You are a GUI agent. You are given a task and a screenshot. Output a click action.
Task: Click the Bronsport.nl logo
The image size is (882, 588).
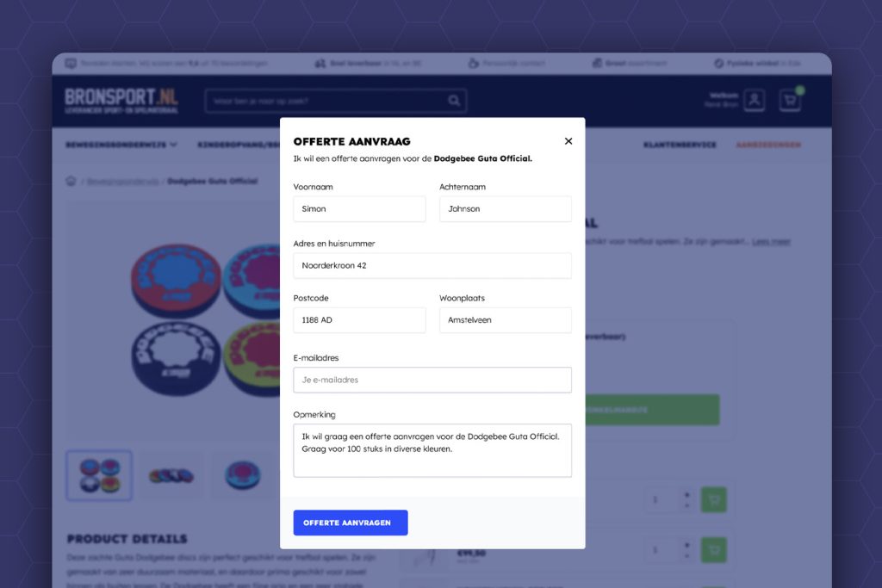point(121,100)
